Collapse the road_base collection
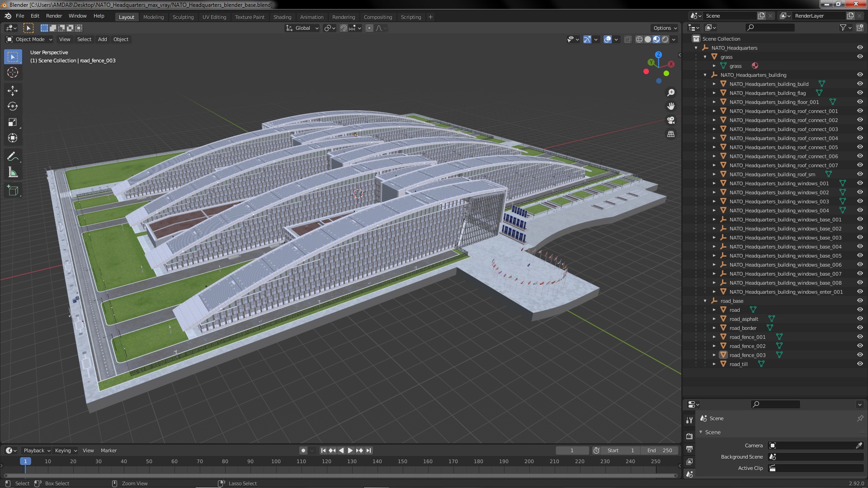Image resolution: width=868 pixels, height=488 pixels. point(705,301)
